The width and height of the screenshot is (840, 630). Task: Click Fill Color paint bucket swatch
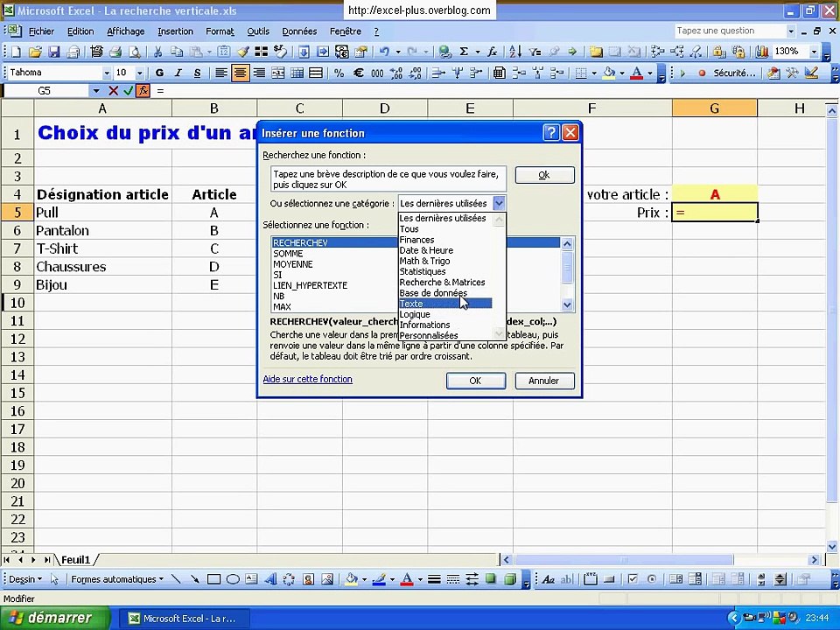pyautogui.click(x=609, y=73)
